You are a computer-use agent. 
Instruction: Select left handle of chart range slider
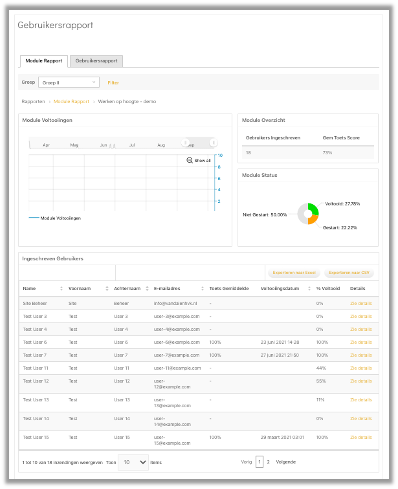185,143
